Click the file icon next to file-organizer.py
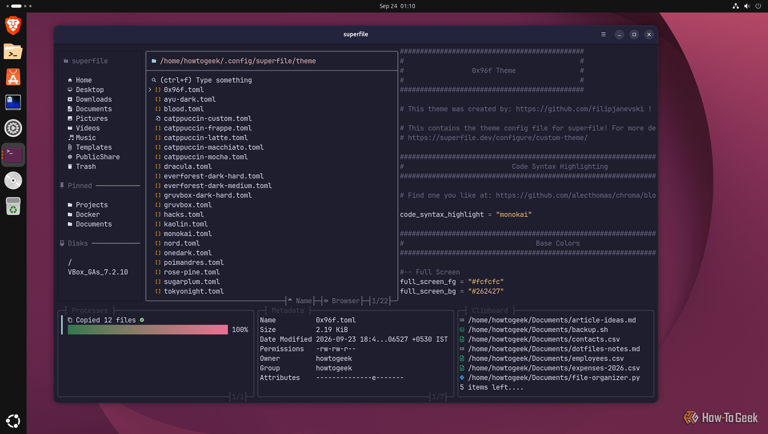This screenshot has height=434, width=768. click(x=462, y=378)
